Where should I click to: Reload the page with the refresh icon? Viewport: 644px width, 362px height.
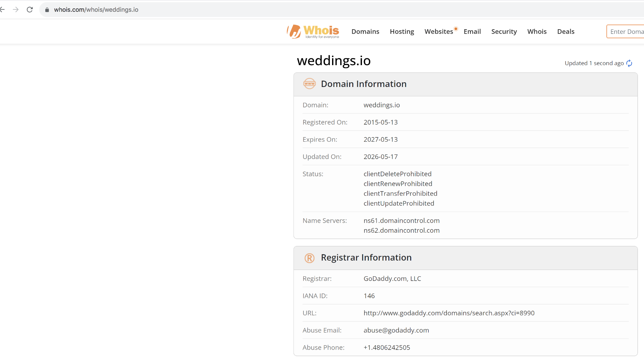pos(30,9)
